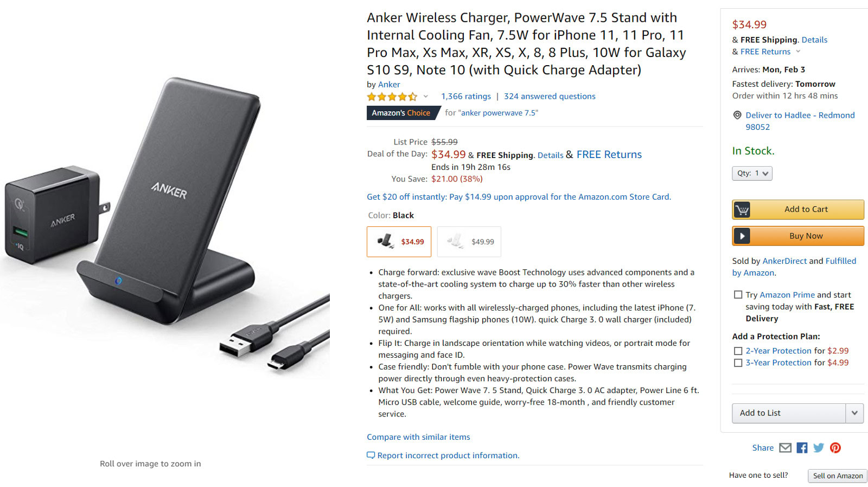
Task: Check the Try Amazon Prime checkbox
Action: [738, 295]
